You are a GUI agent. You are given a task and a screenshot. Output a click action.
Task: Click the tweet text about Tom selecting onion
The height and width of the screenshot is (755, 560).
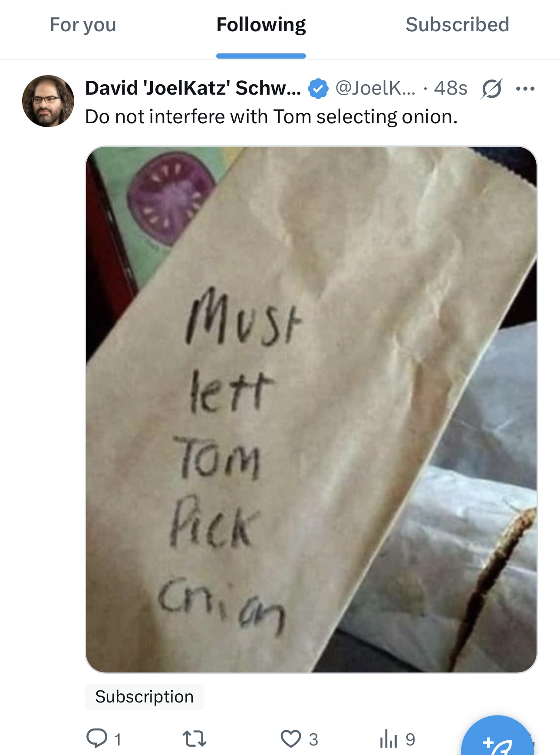coord(271,117)
